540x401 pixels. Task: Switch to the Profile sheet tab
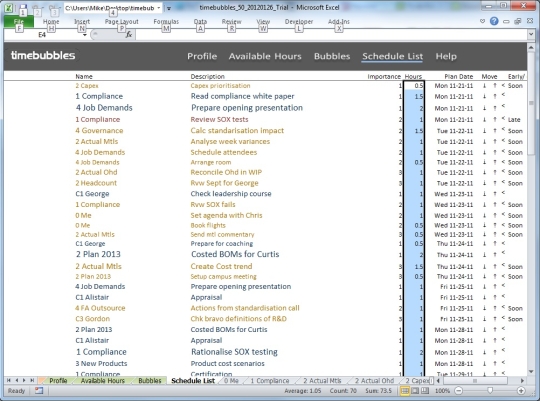[x=58, y=381]
